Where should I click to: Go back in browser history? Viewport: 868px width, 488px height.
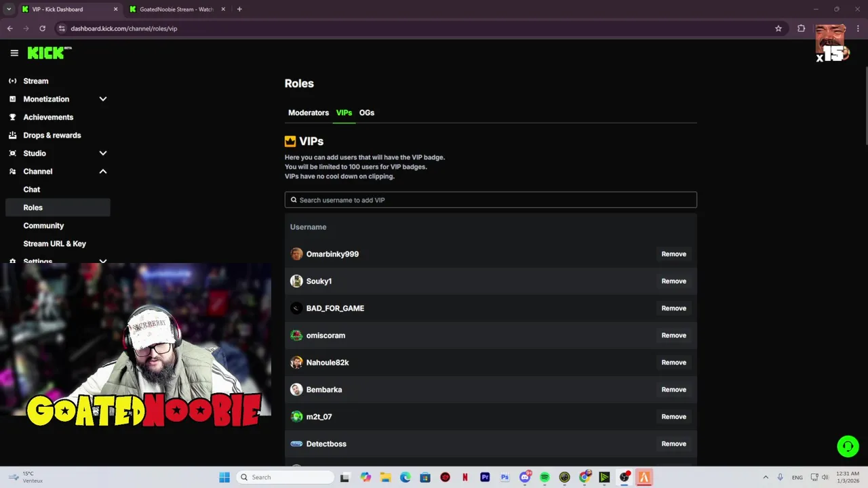(x=9, y=28)
